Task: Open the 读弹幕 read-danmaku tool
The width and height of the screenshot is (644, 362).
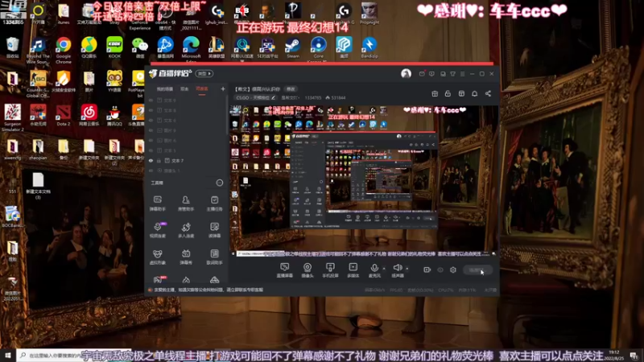Action: pos(214,230)
